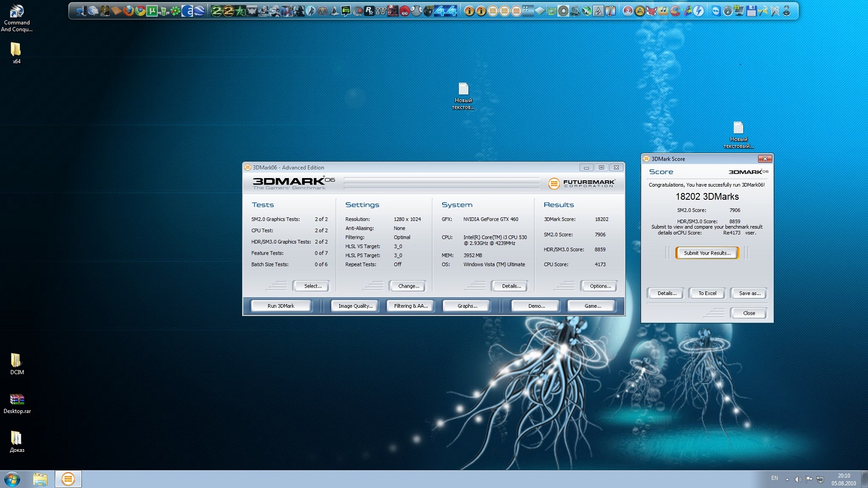Select the DCIM folder on desktop

[x=16, y=364]
